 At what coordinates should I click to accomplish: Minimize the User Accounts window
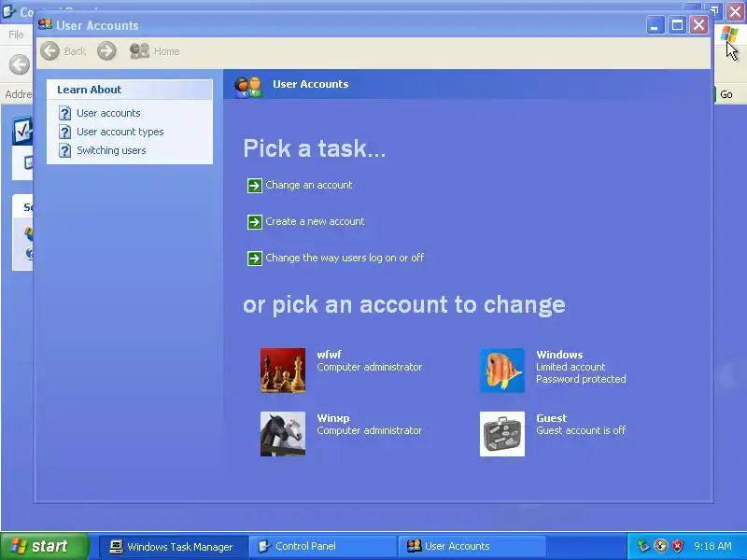pos(655,25)
